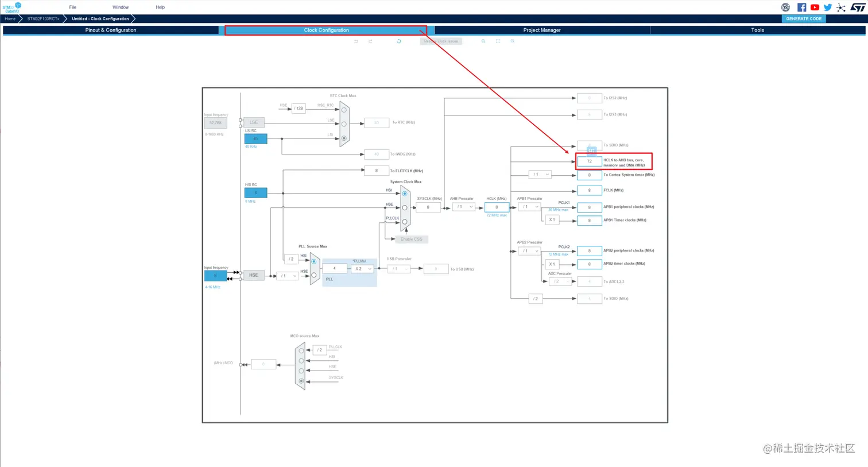
Task: Click the Undo arrow in clock toolbar
Action: [x=356, y=41]
